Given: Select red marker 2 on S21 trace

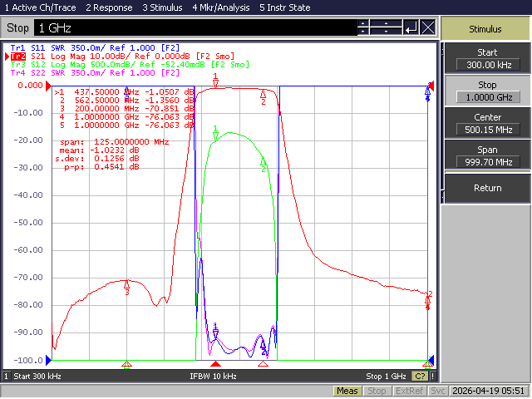Looking at the screenshot, I should 263,97.
